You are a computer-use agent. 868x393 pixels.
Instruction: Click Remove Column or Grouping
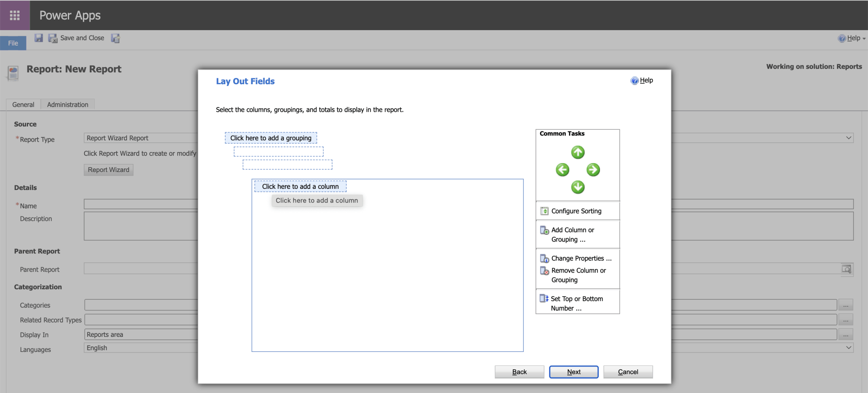click(578, 275)
